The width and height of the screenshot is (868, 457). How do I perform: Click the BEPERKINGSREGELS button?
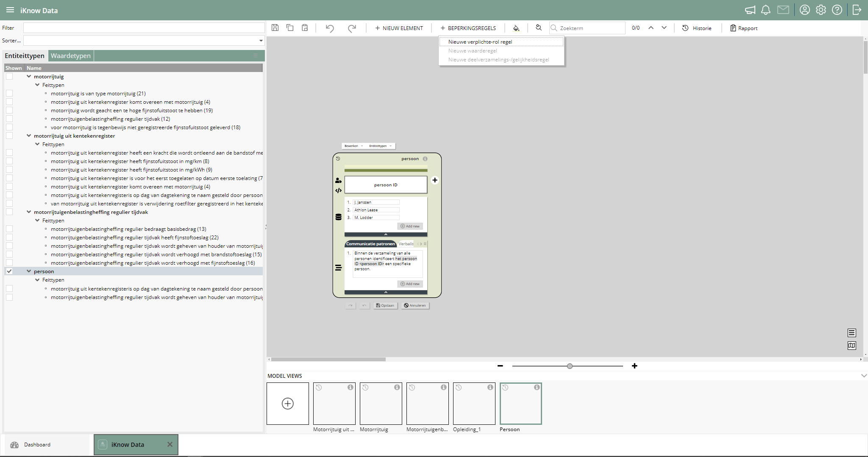(x=468, y=28)
